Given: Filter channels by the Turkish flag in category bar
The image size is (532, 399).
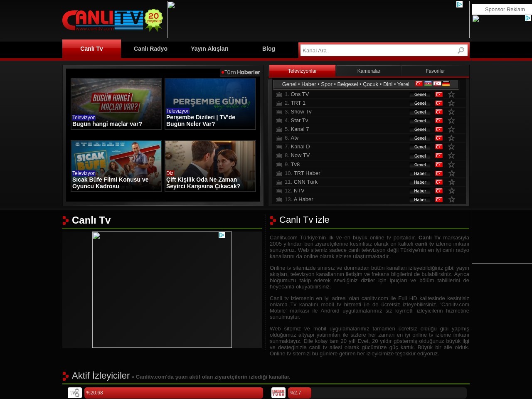Looking at the screenshot, I should tap(419, 84).
